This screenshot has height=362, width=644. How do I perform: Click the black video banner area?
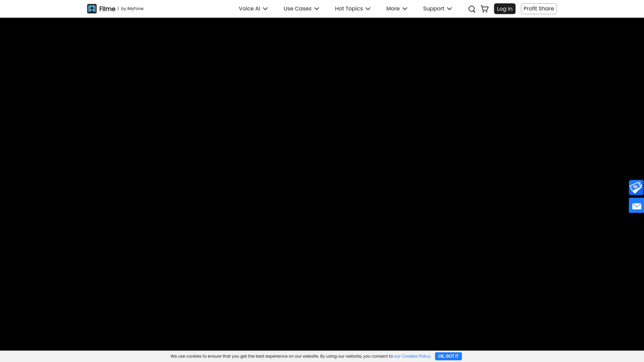[322, 184]
